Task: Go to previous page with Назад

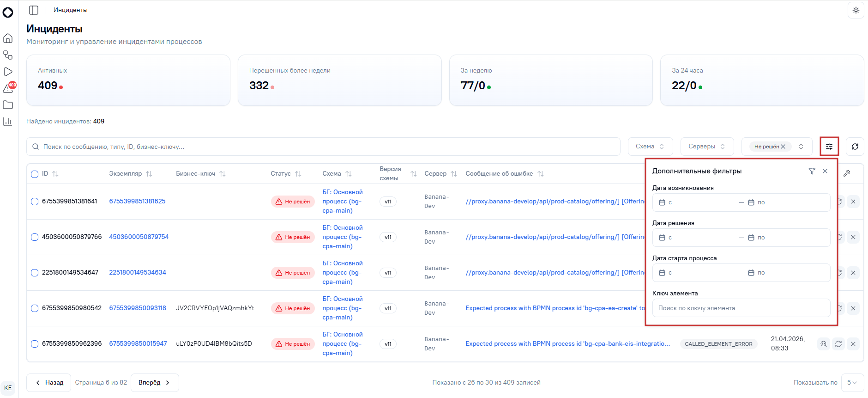Action: point(49,383)
